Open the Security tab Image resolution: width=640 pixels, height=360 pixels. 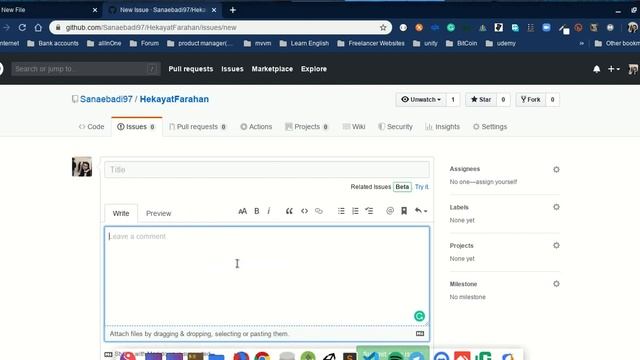(395, 127)
